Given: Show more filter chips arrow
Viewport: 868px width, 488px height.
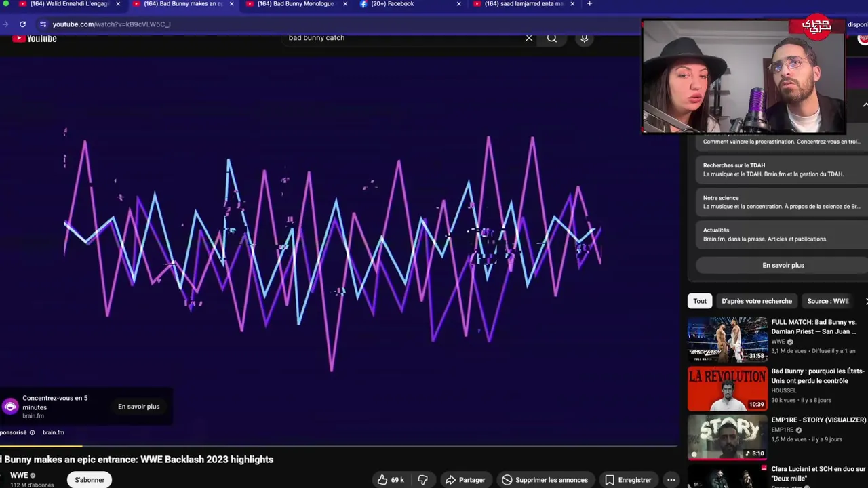Looking at the screenshot, I should [x=865, y=301].
